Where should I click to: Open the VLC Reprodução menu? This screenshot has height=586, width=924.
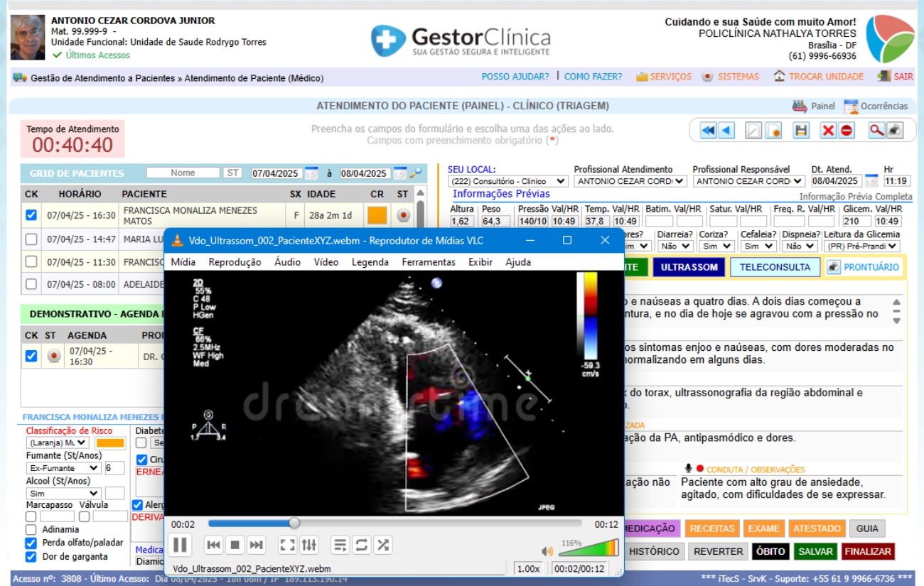[x=235, y=261]
